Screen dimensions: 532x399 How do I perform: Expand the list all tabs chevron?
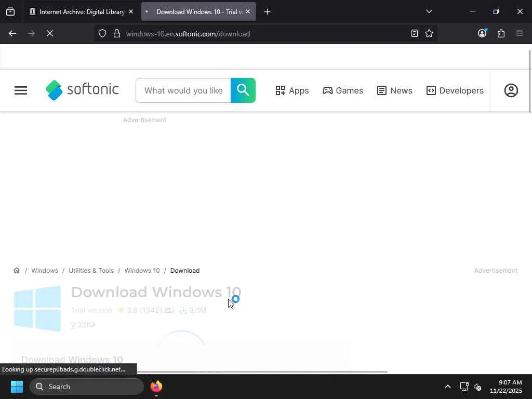click(x=429, y=11)
